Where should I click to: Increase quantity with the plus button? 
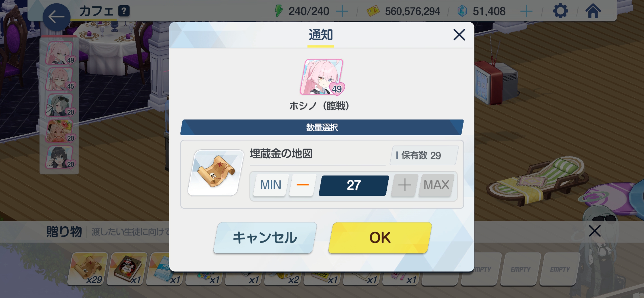(404, 185)
